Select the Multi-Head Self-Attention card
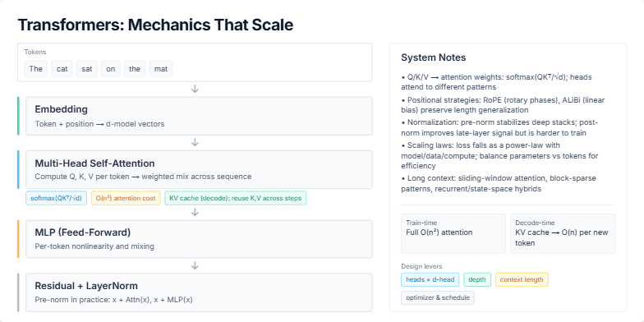Screen dimensions: 644x322 [x=199, y=169]
